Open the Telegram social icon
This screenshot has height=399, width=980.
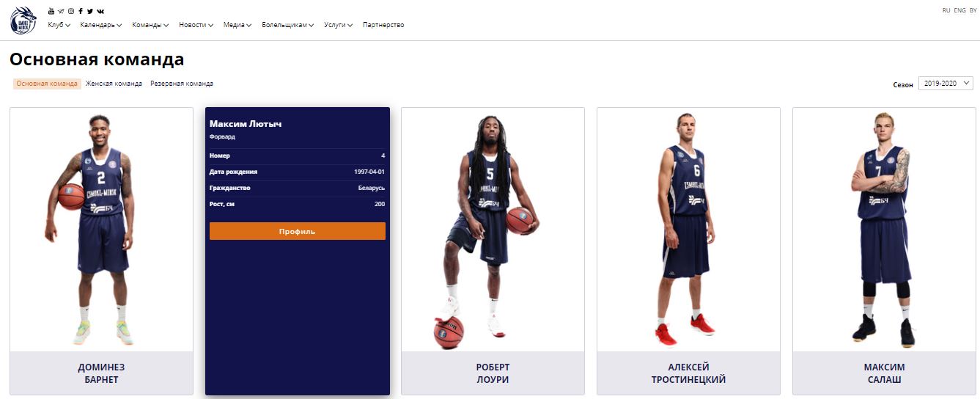click(61, 11)
